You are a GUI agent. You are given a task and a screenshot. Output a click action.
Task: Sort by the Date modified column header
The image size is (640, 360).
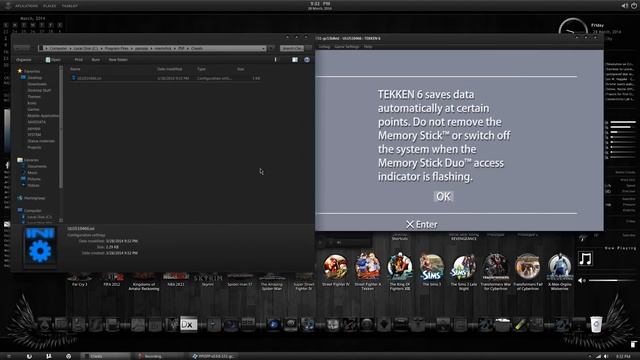169,69
